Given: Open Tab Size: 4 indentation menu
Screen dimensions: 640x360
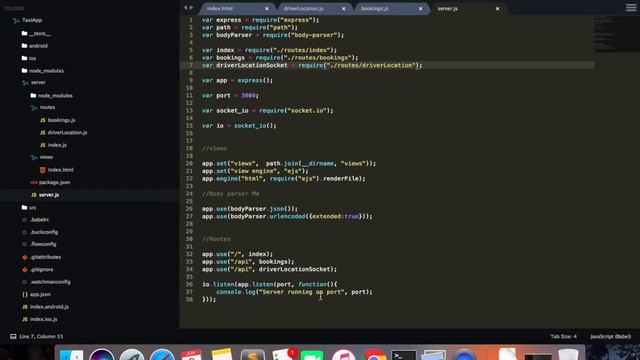Looking at the screenshot, I should [x=563, y=336].
